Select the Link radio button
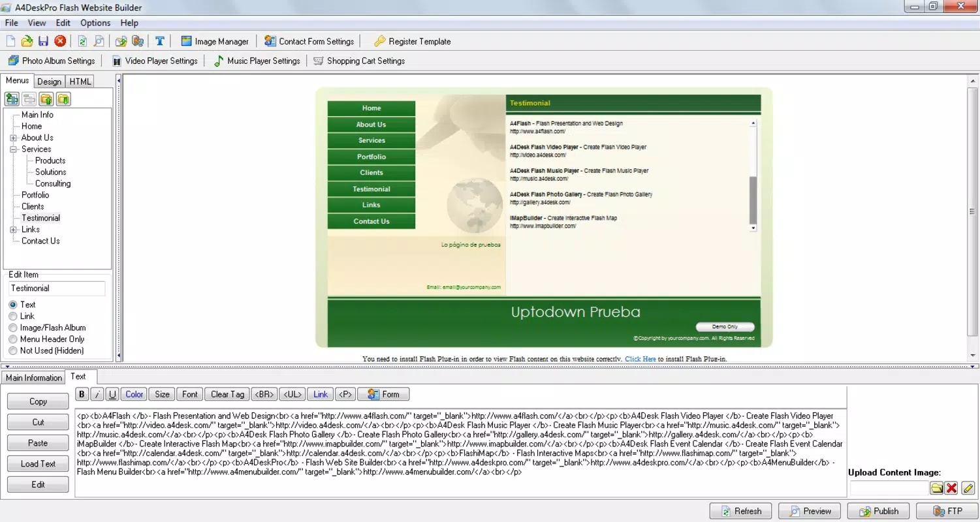 coord(13,316)
